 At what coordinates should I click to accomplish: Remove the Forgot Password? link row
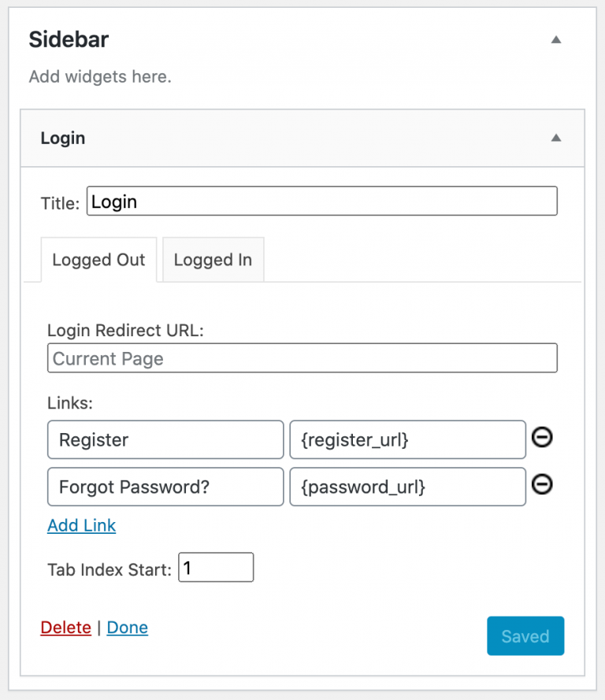[x=542, y=485]
